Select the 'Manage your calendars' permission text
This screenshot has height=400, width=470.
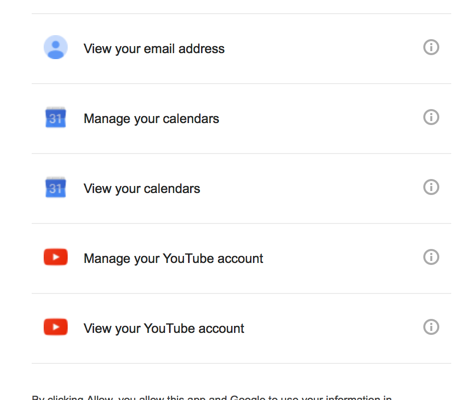pos(151,119)
